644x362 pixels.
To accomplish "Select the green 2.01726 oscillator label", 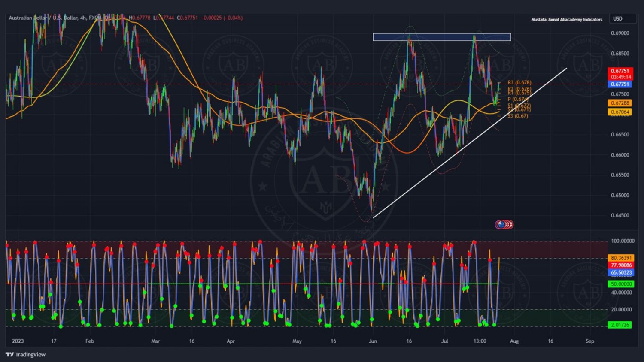I will tap(621, 325).
